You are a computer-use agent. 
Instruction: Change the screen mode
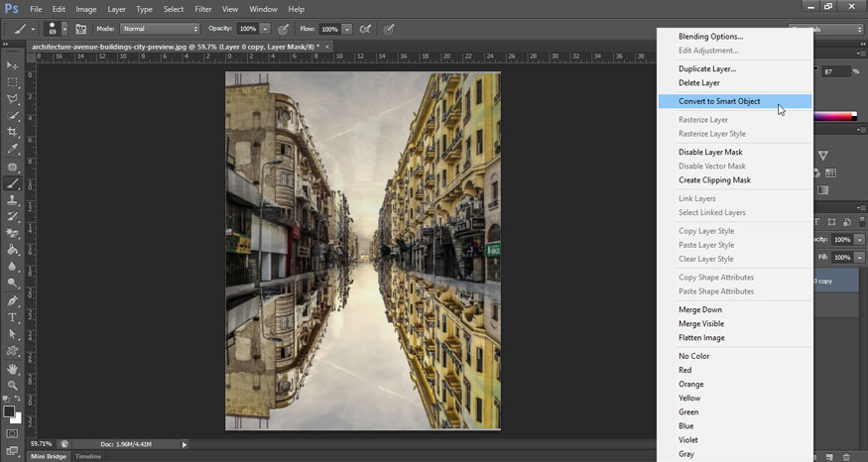[12, 450]
